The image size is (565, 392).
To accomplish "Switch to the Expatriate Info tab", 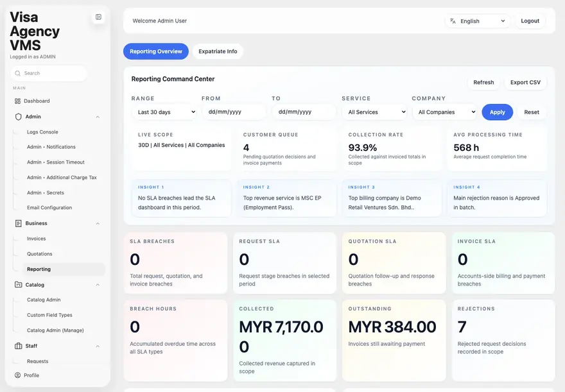I will 218,51.
